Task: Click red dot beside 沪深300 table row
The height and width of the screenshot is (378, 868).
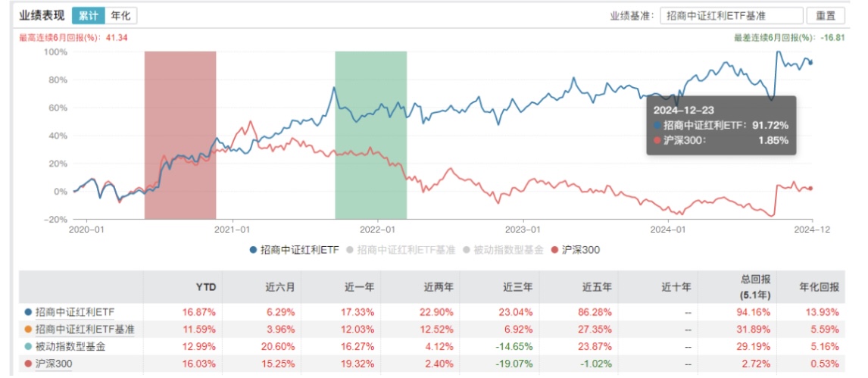Action: coord(28,363)
